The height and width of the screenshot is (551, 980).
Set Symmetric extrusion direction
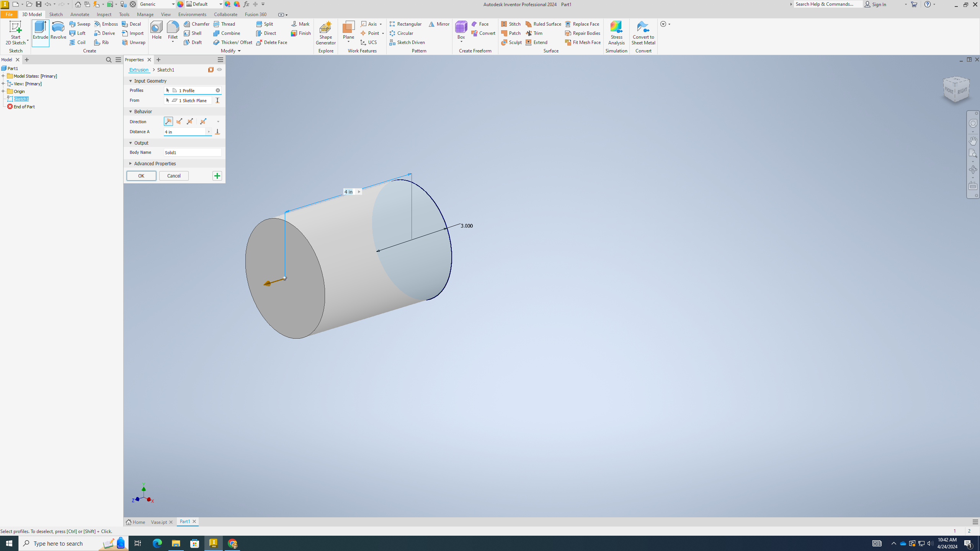[190, 121]
